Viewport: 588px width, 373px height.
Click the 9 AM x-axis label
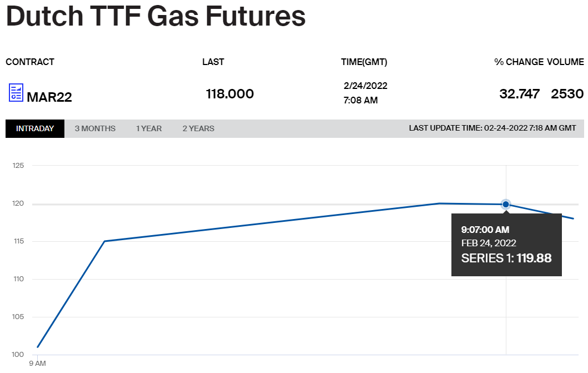[x=37, y=364]
